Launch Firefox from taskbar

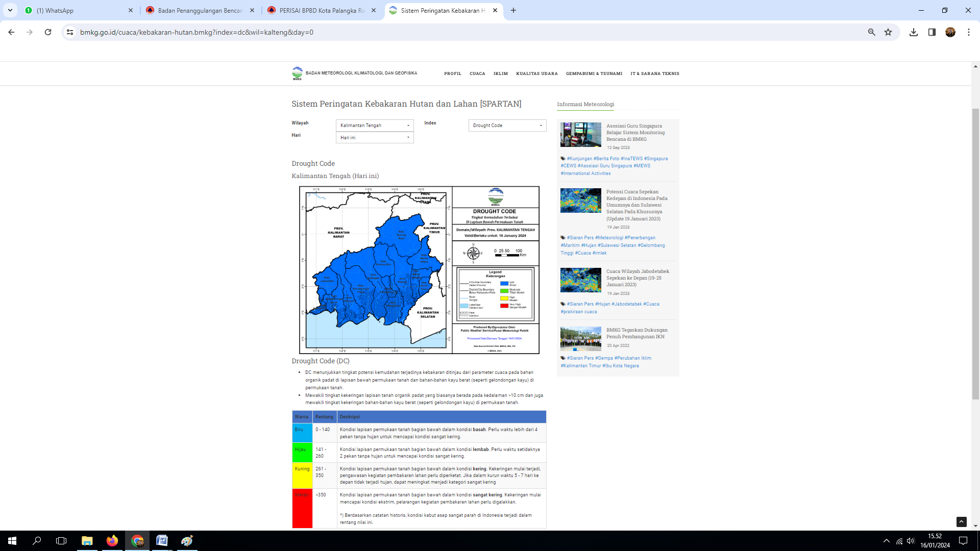click(112, 541)
